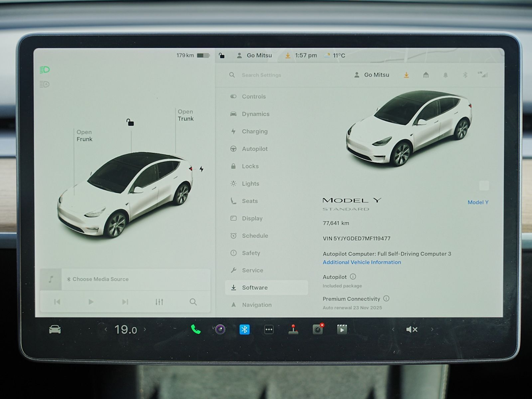Decrease cabin temperature with left arrow
The height and width of the screenshot is (399, 532).
[106, 330]
